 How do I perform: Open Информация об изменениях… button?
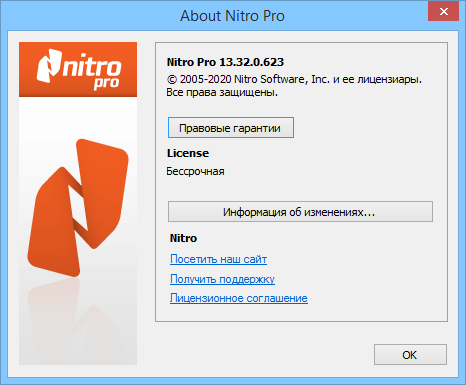(300, 212)
